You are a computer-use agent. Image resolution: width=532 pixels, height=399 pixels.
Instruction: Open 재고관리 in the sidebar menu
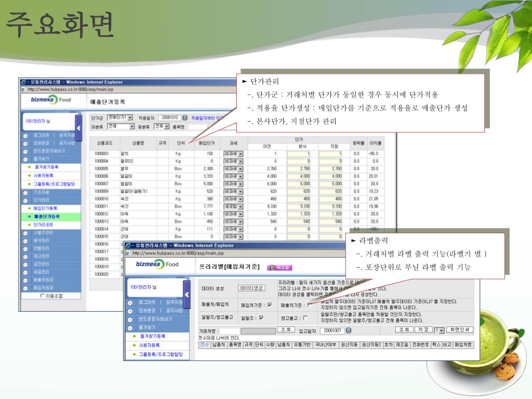pyautogui.click(x=42, y=257)
